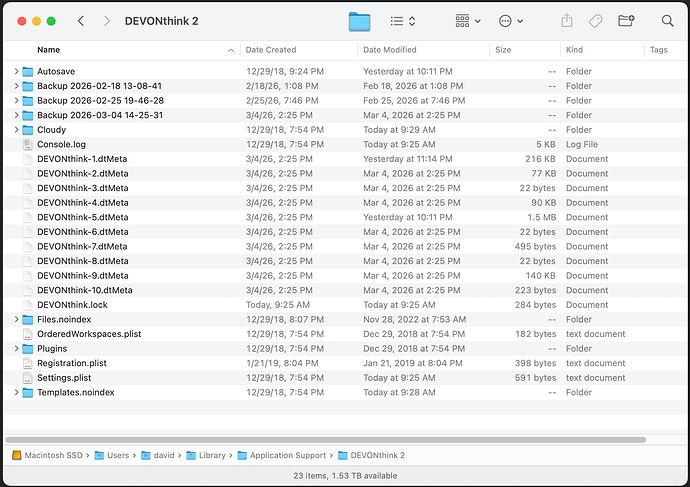Expand the Cloudy folder
Image resolution: width=690 pixels, height=487 pixels.
[16, 129]
